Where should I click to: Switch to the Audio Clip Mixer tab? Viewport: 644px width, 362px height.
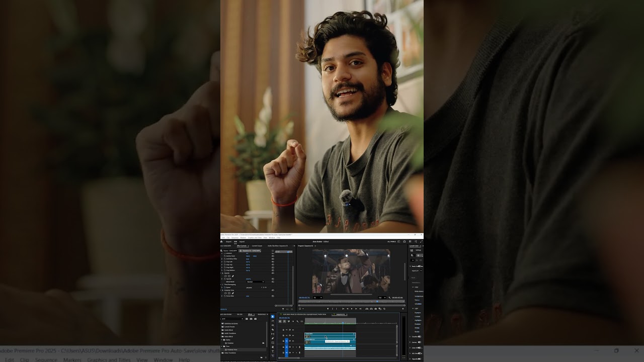[x=278, y=246]
